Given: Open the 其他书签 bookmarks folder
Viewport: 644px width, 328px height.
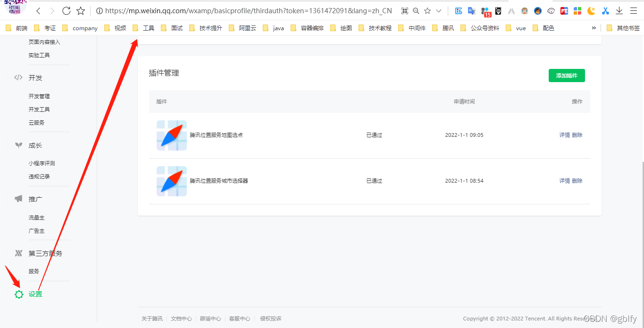Looking at the screenshot, I should point(623,28).
